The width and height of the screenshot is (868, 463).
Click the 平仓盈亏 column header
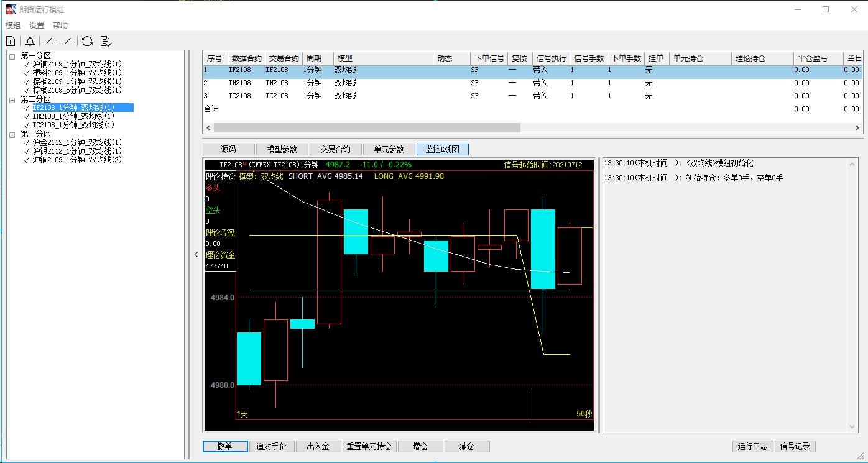point(818,58)
